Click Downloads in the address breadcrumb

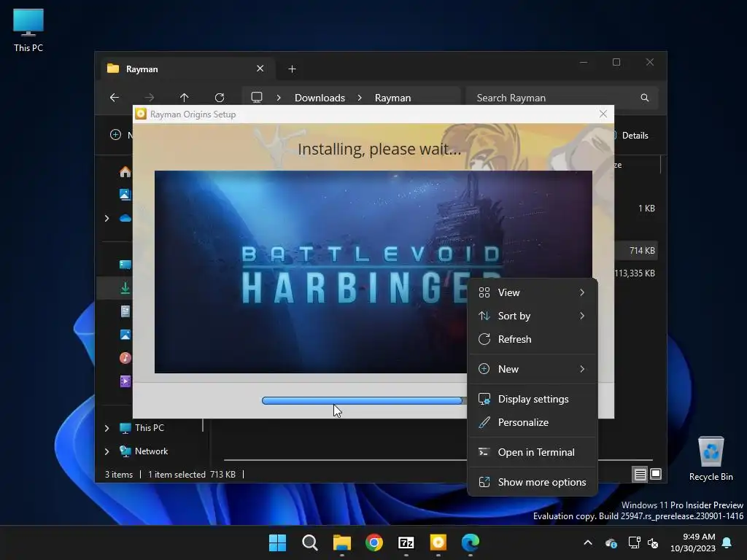pyautogui.click(x=320, y=98)
